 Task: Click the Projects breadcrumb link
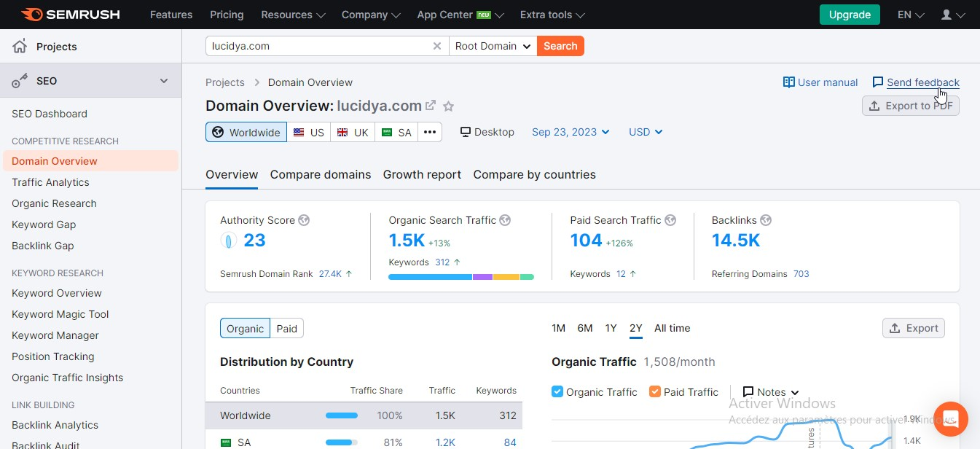click(225, 82)
